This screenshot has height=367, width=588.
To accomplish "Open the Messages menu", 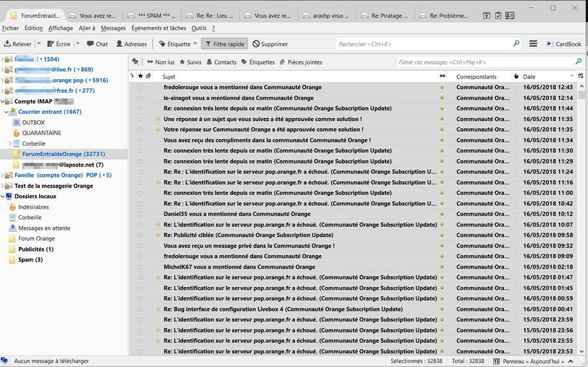I will 113,28.
